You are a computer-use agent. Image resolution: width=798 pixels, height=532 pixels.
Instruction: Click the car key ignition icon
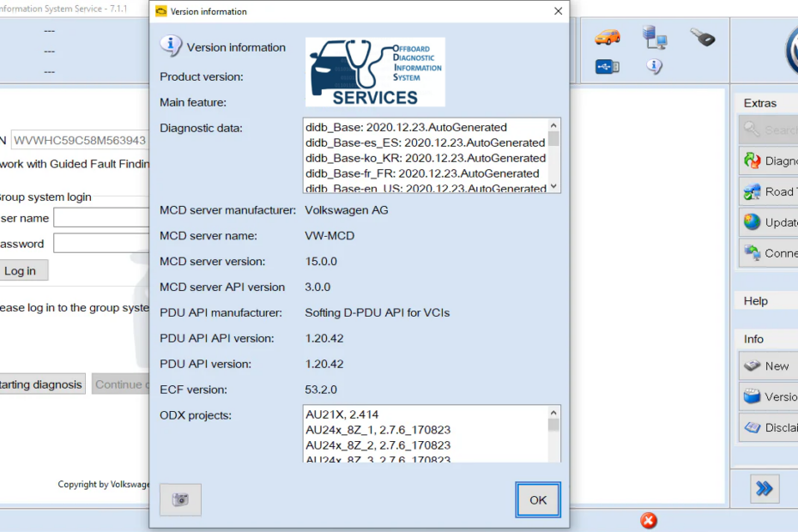tap(702, 37)
